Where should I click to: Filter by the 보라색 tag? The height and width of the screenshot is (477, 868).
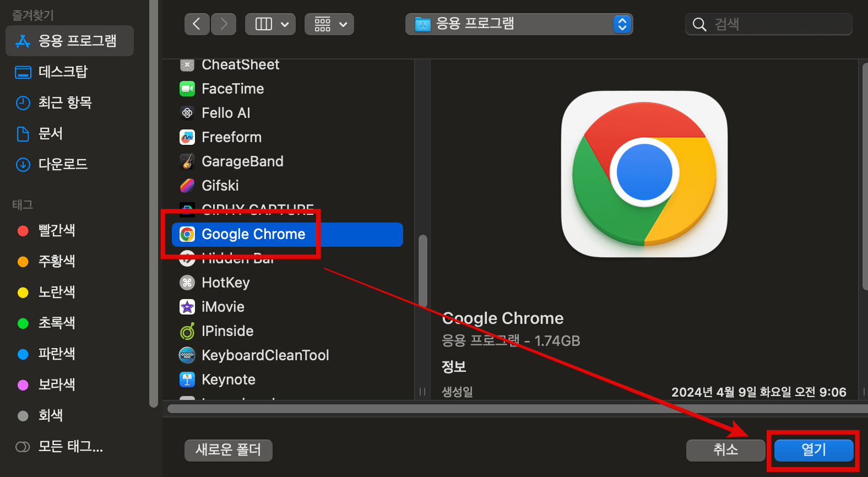point(69,384)
